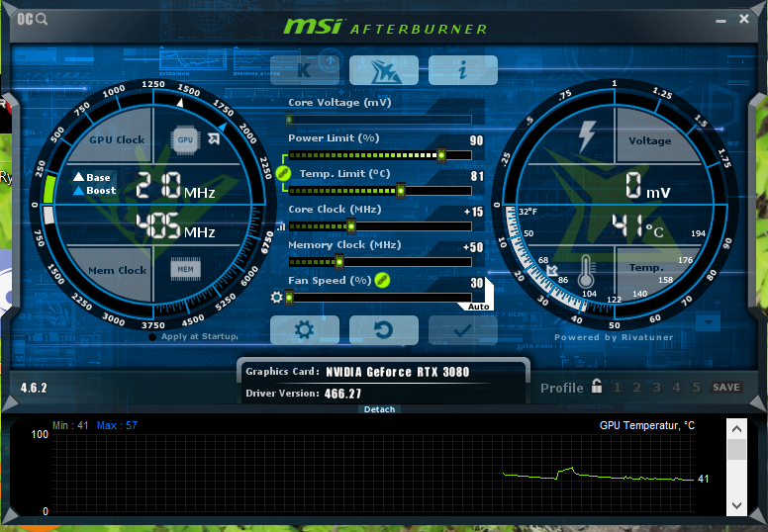This screenshot has height=532, width=768.
Task: Click the version number 4.6.2
Action: [x=34, y=388]
